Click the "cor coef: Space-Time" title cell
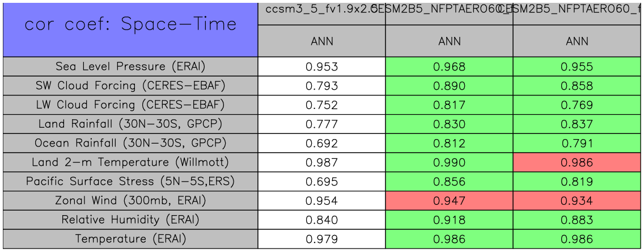 click(130, 25)
